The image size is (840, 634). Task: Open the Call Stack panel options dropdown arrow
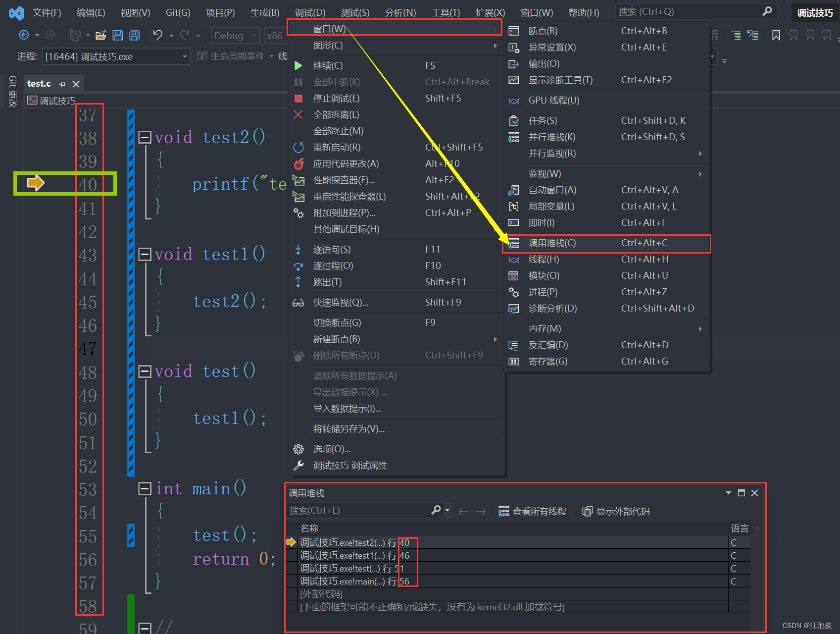coord(729,493)
